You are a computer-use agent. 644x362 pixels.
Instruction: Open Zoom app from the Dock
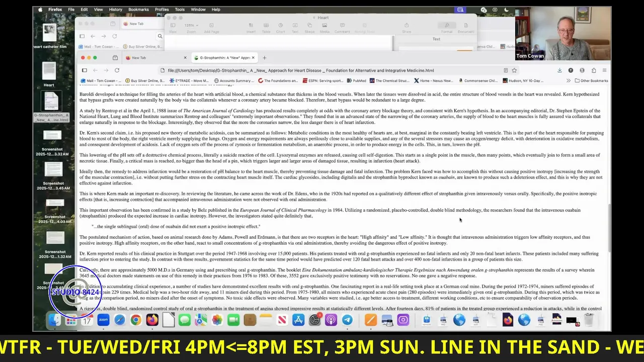[103, 320]
